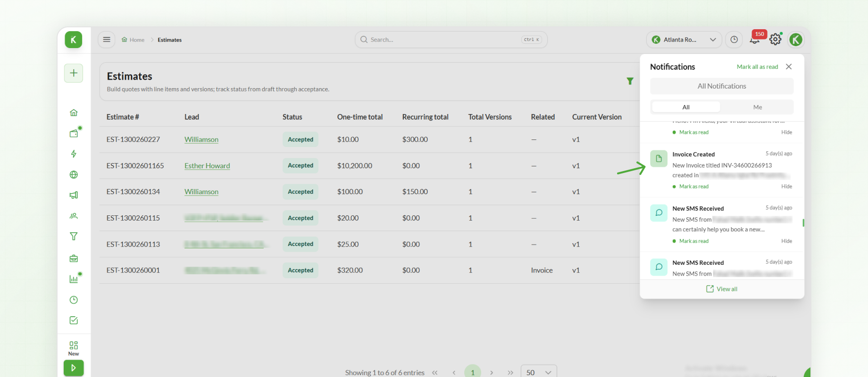Click the green filter icon on the Estimates header

630,81
